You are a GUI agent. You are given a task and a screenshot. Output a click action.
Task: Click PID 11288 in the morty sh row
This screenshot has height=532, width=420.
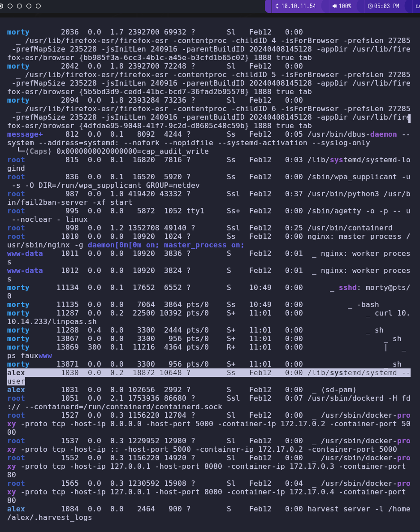[68, 330]
